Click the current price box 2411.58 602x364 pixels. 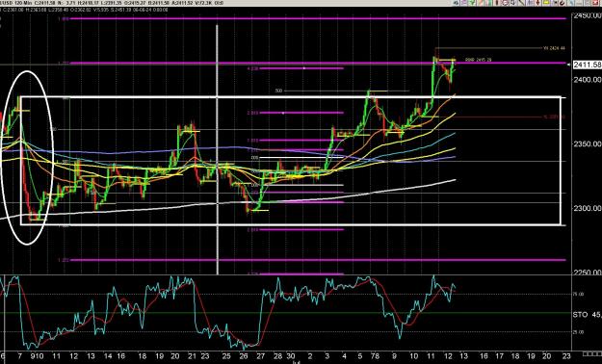[588, 65]
